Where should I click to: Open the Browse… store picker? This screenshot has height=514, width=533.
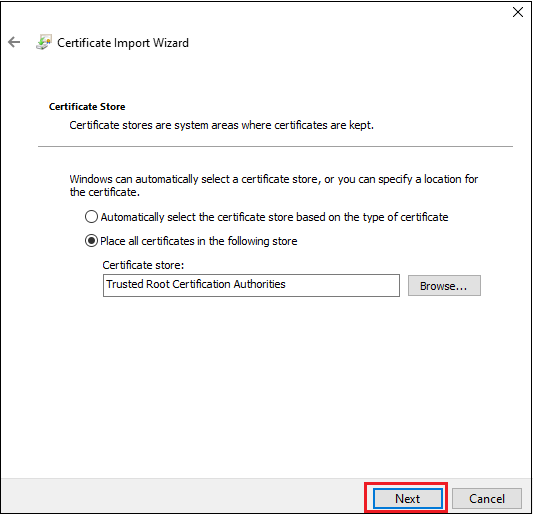pyautogui.click(x=444, y=286)
